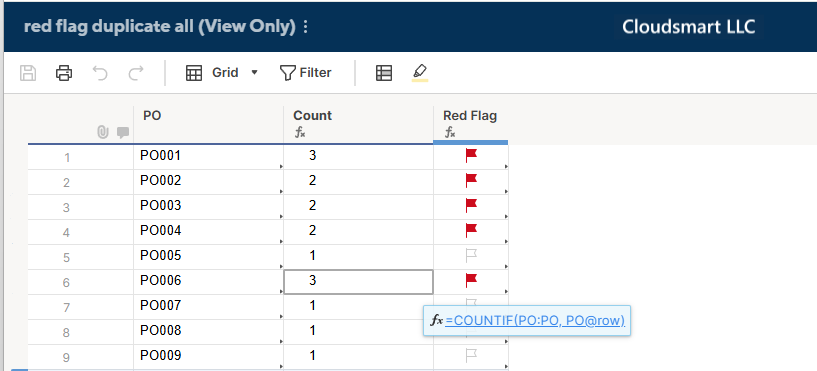Select the PO003 cell

click(208, 206)
